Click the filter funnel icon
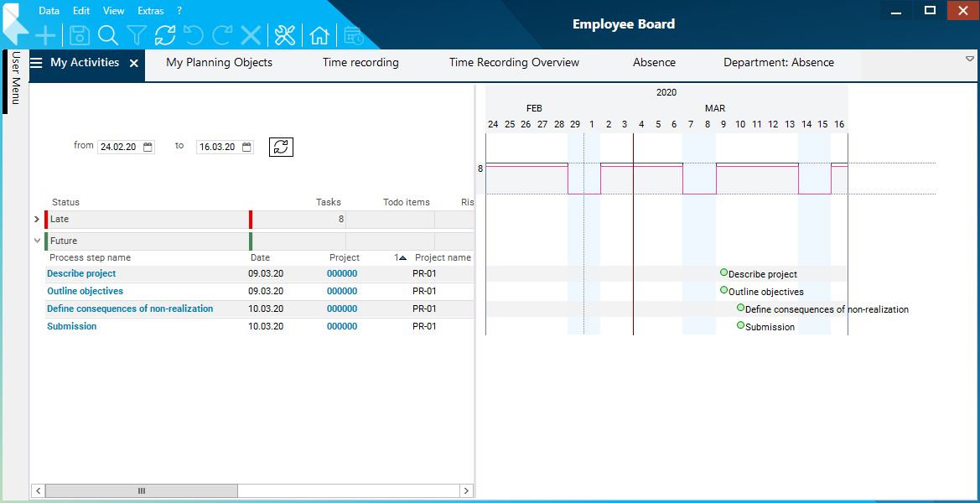Screen dimensions: 980x503 [x=137, y=35]
